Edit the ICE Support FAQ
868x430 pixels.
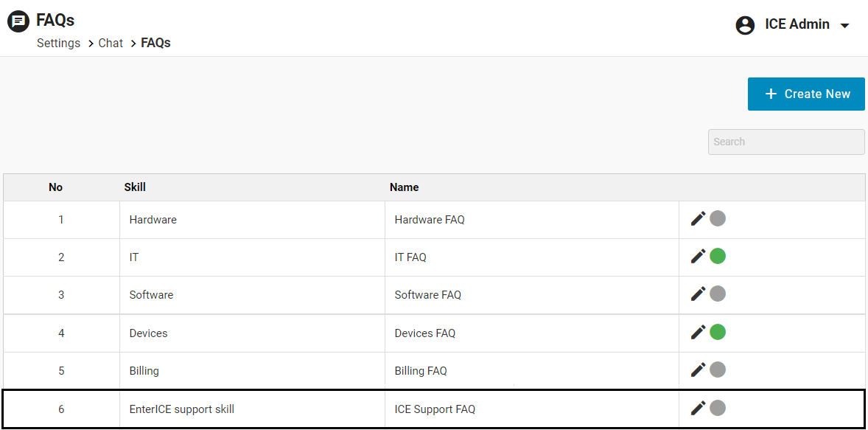tap(698, 408)
